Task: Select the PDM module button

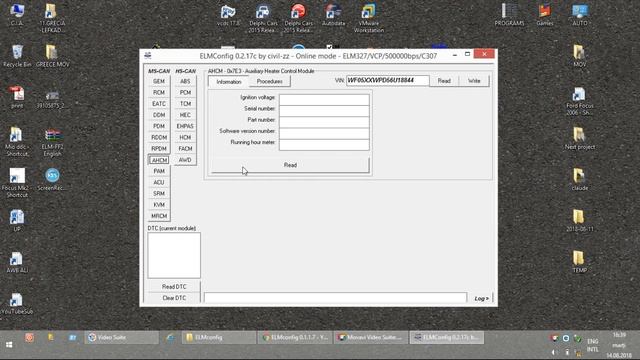Action: 159,126
